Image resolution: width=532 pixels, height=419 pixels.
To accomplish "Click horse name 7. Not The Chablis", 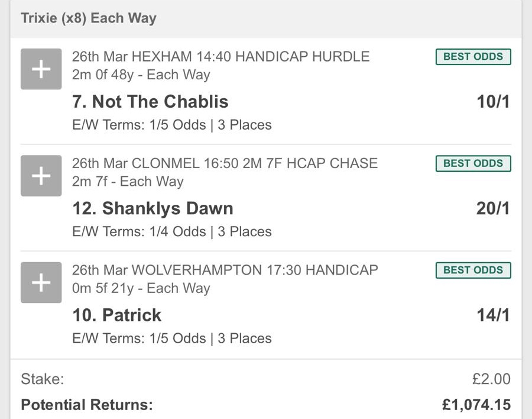I will tap(150, 102).
